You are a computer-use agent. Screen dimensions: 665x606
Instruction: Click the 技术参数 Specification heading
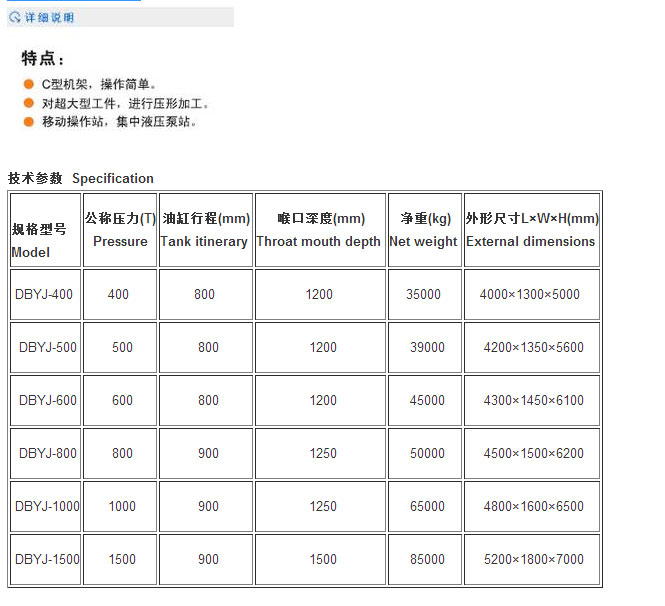(x=81, y=178)
